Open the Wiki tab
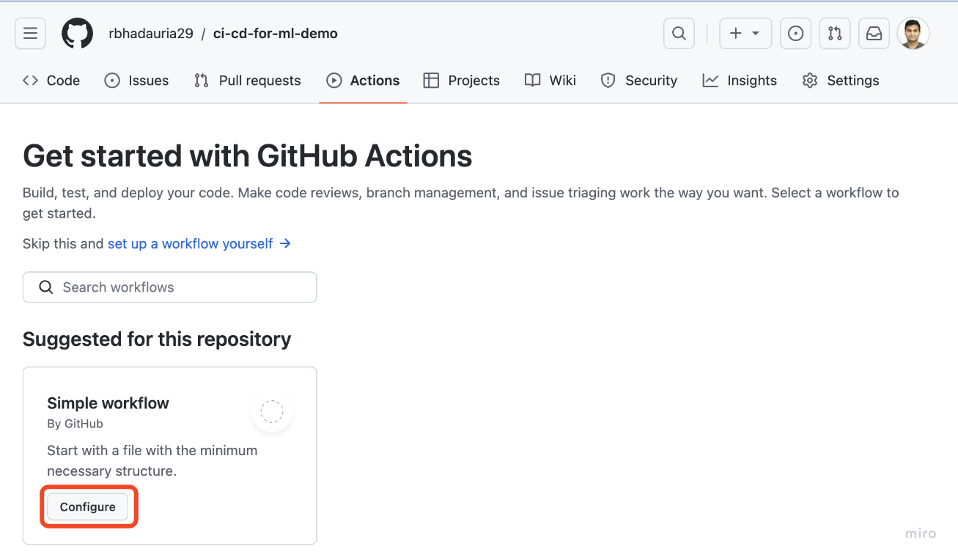The height and width of the screenshot is (560, 958). (550, 81)
